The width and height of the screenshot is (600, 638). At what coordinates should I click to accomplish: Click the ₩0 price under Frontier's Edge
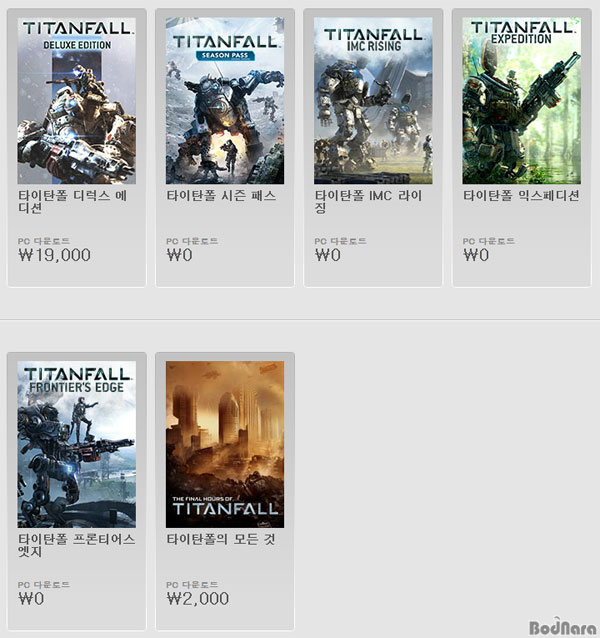pos(31,599)
